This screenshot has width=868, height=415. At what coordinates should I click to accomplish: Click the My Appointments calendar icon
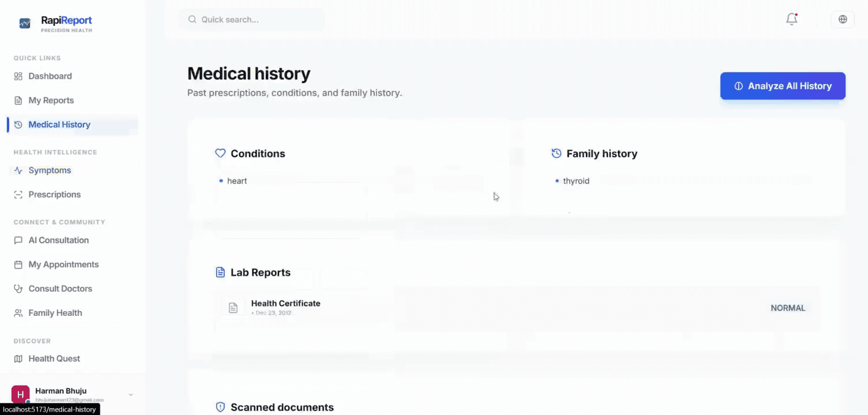[18, 265]
